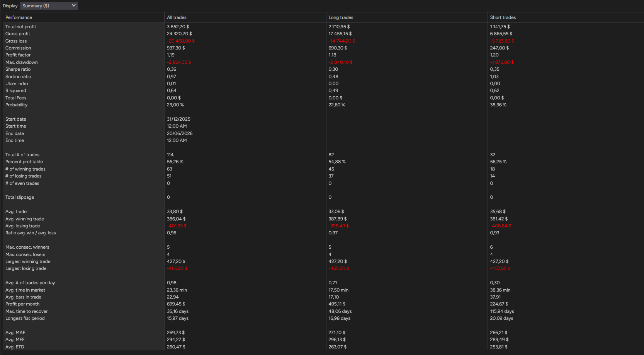Select the Total # of trades label
This screenshot has height=355, width=644.
tap(22, 155)
